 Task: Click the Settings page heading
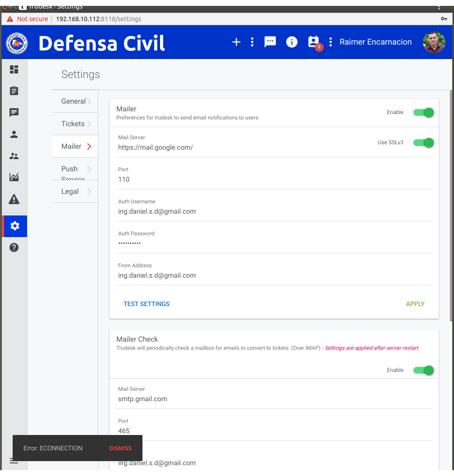coord(80,74)
